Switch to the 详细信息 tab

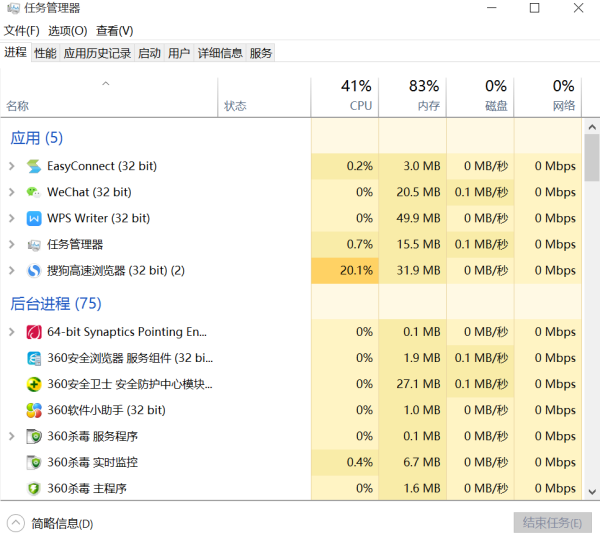tap(220, 53)
